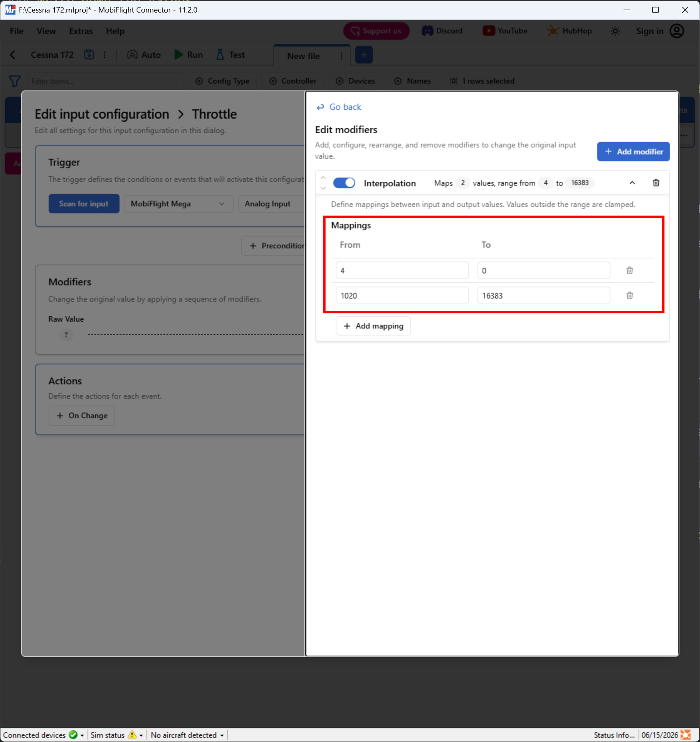Click the From field containing 4

click(402, 271)
